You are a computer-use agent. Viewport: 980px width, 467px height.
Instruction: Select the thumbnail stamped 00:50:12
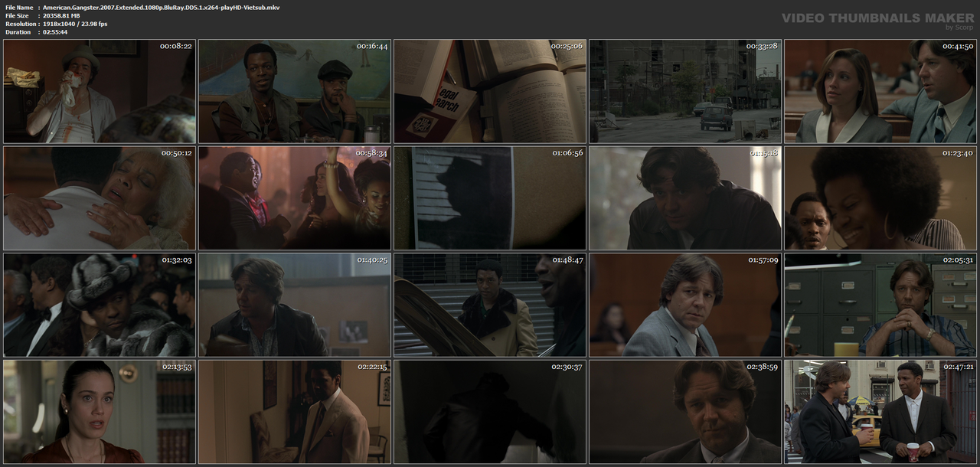point(100,198)
